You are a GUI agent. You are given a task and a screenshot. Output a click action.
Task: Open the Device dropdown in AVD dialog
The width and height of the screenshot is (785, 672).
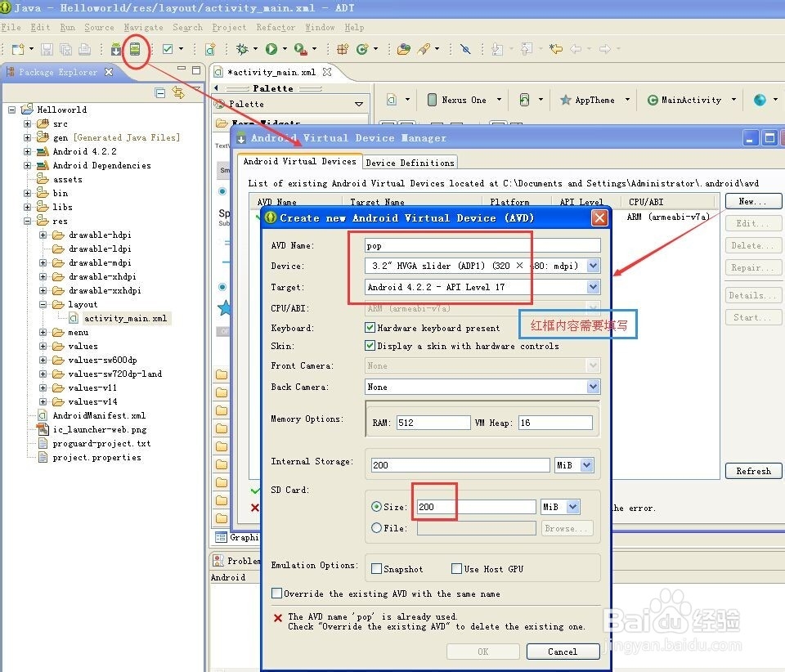point(594,266)
